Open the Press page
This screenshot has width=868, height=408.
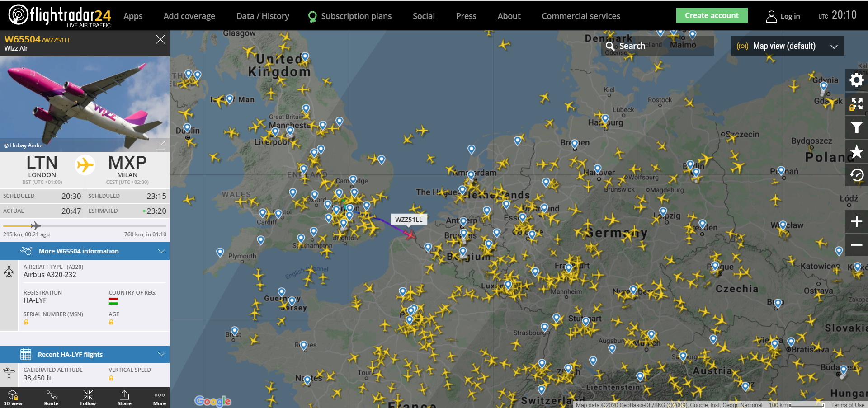pos(466,16)
